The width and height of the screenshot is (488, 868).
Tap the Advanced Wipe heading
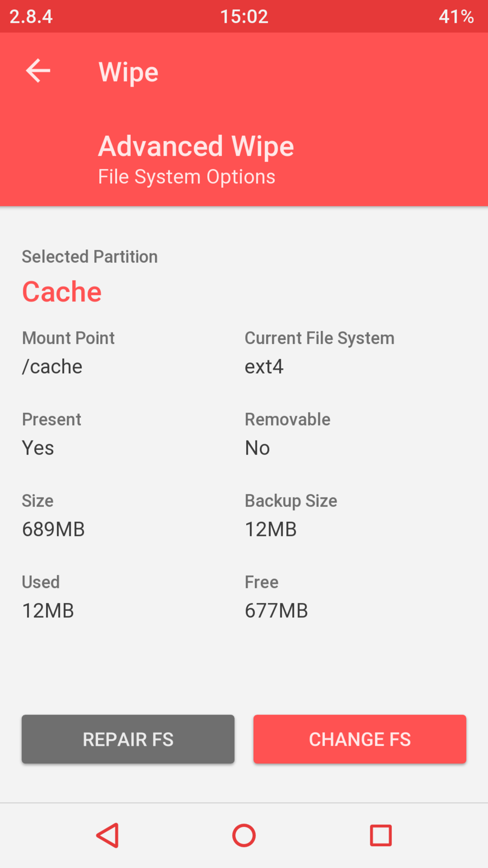[x=196, y=146]
